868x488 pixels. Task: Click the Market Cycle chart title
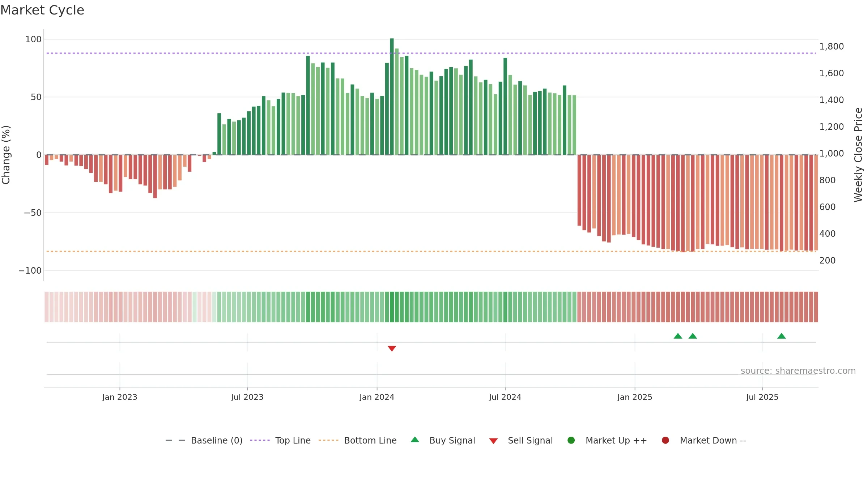(42, 10)
